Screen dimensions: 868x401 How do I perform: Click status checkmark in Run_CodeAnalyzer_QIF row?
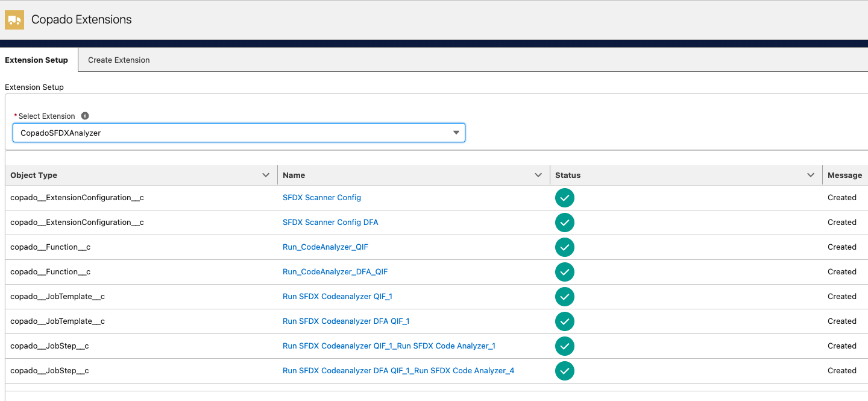click(565, 247)
